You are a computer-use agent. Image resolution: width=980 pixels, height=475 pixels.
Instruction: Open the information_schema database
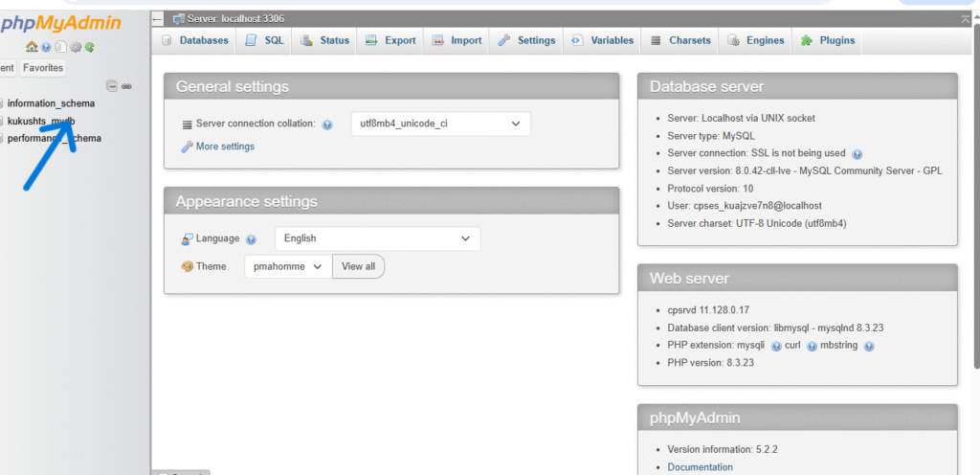click(52, 103)
